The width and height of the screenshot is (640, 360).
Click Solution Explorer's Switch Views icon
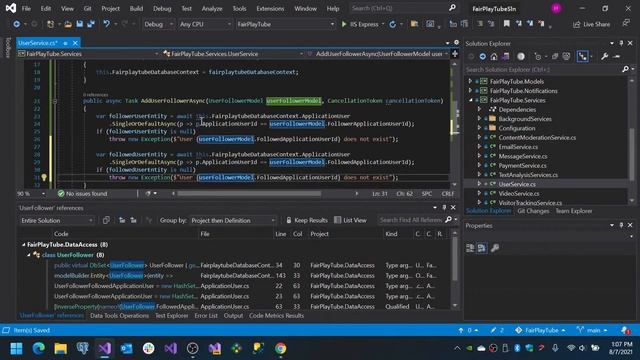(x=505, y=56)
